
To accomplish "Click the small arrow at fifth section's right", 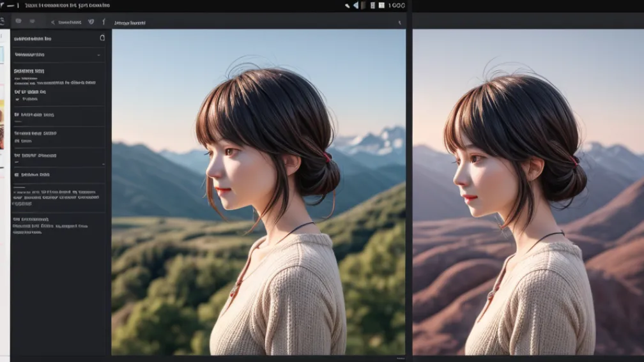I will point(103,163).
